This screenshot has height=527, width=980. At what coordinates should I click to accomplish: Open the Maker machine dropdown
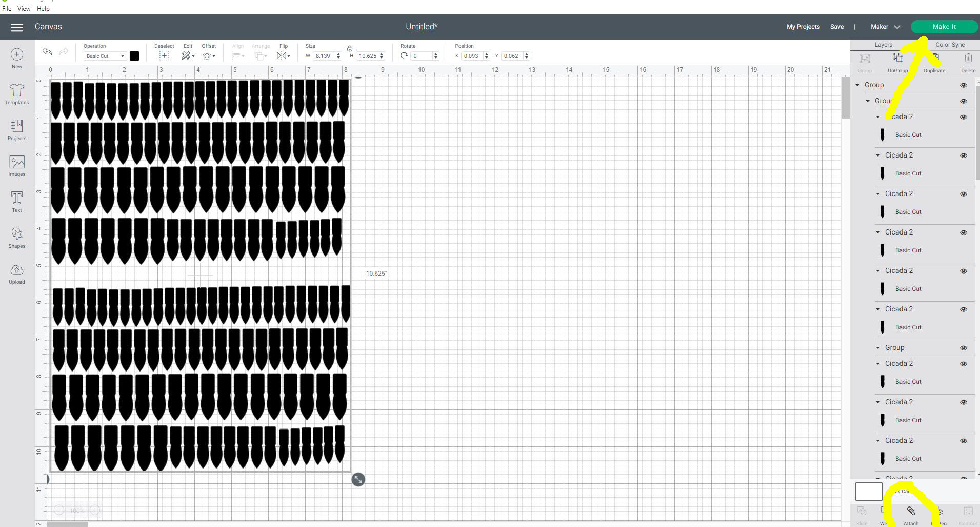point(884,26)
